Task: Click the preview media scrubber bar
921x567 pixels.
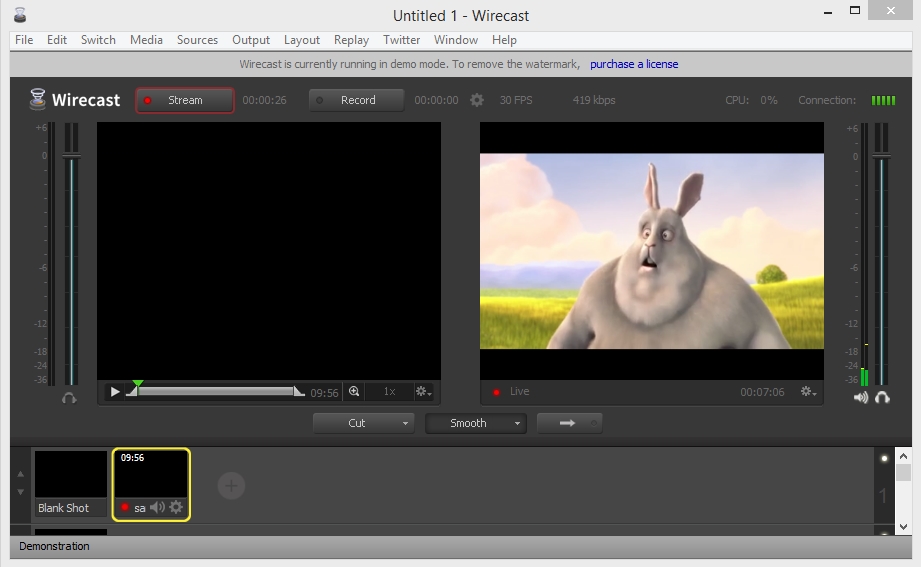Action: click(x=216, y=391)
